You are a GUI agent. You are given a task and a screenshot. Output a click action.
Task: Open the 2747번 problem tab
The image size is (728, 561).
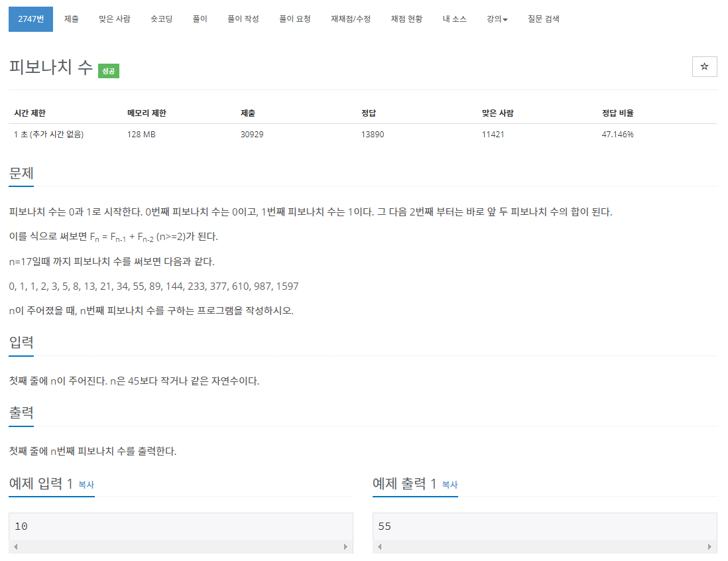[30, 19]
